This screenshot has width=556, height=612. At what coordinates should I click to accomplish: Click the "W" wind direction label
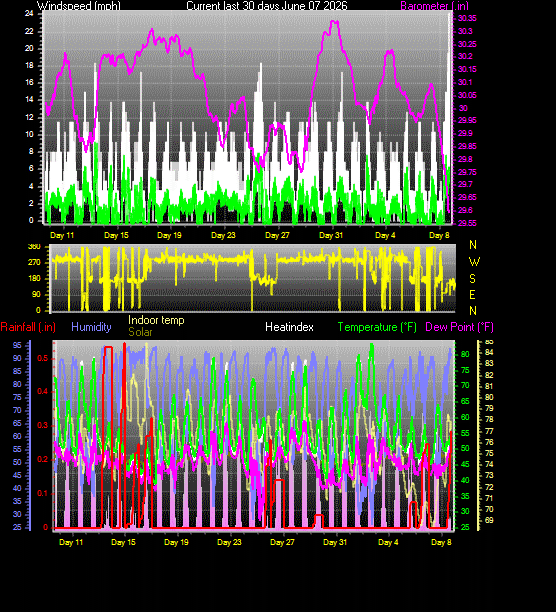(x=474, y=262)
